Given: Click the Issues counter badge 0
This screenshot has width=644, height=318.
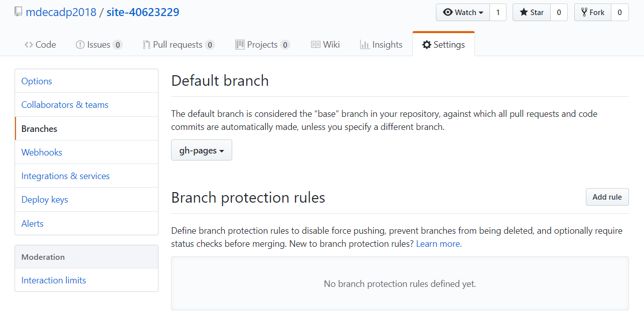Looking at the screenshot, I should (117, 45).
